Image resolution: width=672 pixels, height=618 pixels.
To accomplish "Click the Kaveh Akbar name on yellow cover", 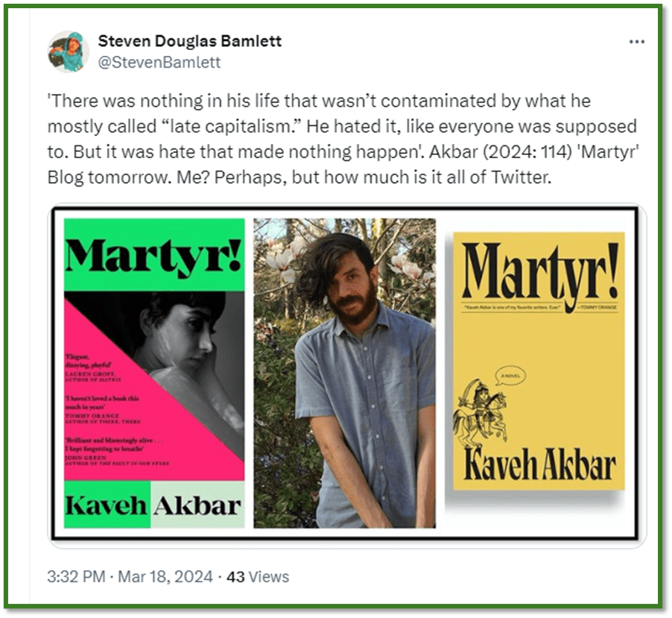I will (x=539, y=465).
